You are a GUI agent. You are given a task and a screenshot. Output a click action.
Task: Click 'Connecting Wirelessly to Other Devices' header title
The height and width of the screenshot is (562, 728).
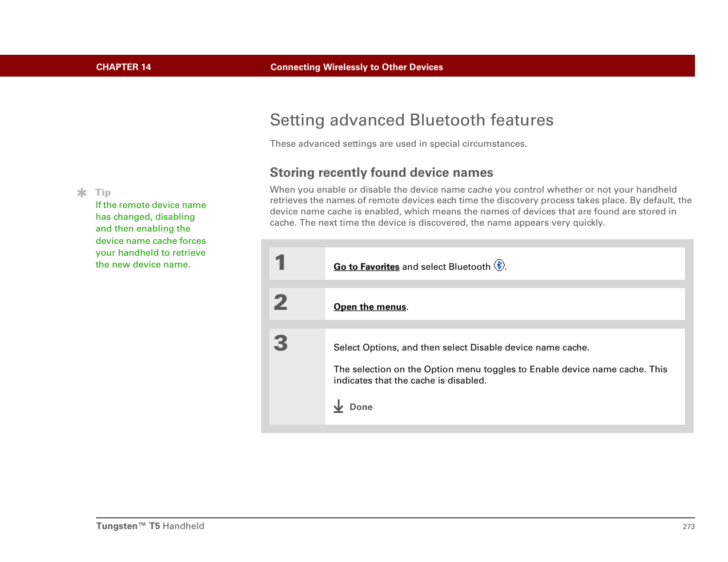tap(357, 67)
